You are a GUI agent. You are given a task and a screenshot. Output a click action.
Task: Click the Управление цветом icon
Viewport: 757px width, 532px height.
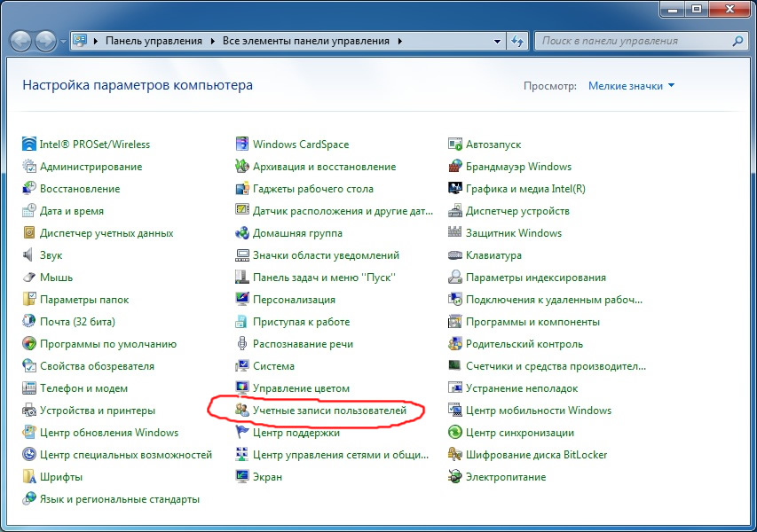(x=242, y=388)
